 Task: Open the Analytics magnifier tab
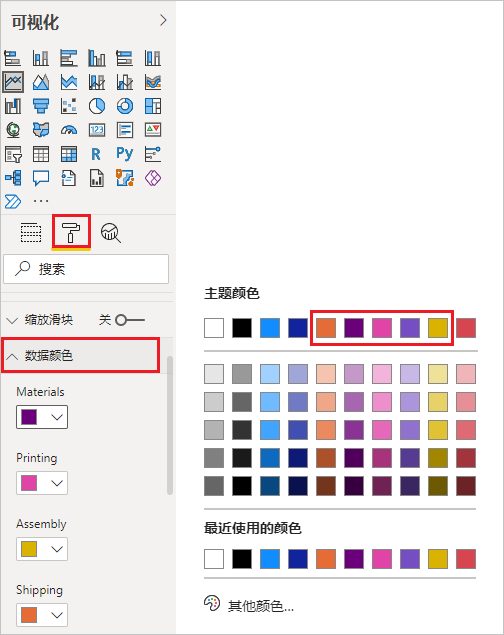pos(111,232)
